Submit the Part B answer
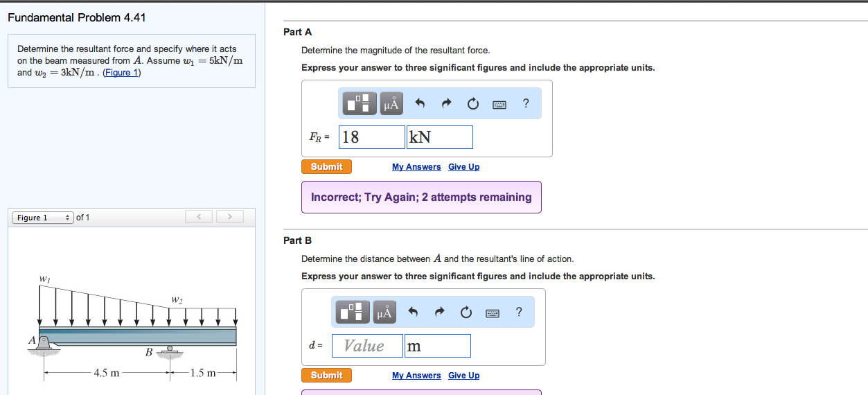 coord(326,376)
